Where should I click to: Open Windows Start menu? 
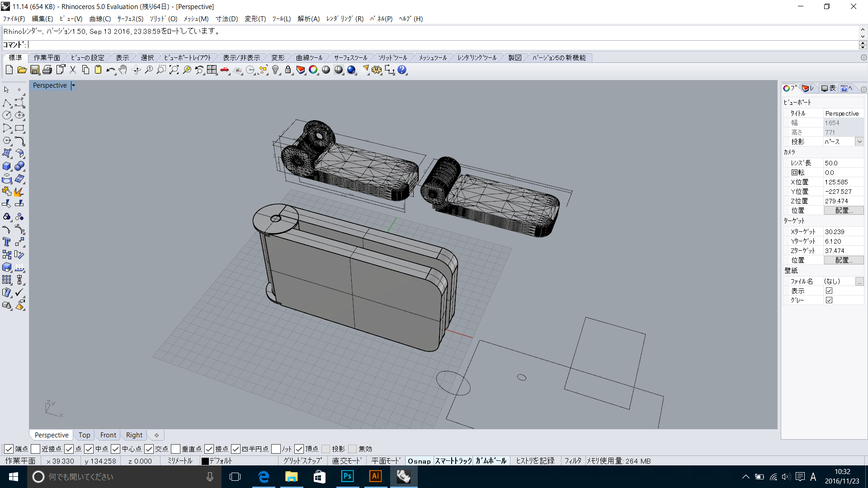pyautogui.click(x=14, y=476)
